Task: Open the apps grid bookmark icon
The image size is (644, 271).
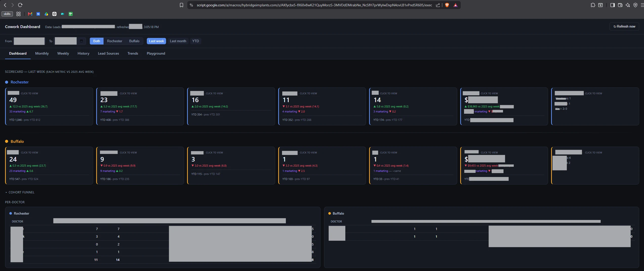Action: coord(18,14)
